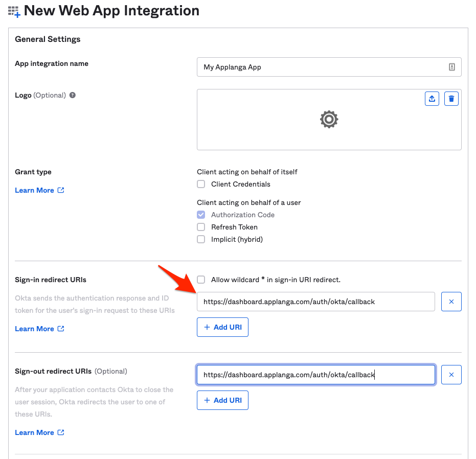The width and height of the screenshot is (476, 459).
Task: Click the trash icon to delete logo
Action: click(451, 99)
